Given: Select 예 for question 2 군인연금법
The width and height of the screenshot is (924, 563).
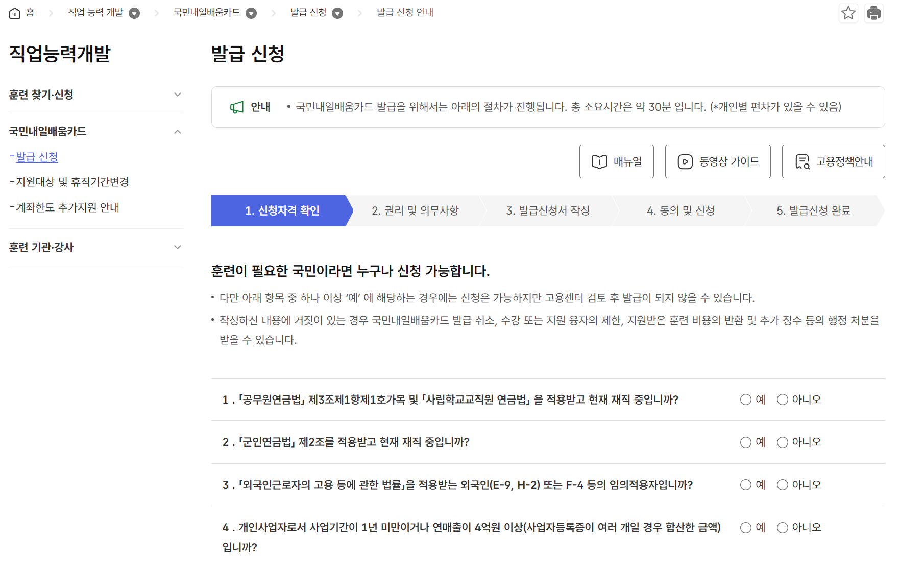Looking at the screenshot, I should pos(746,442).
